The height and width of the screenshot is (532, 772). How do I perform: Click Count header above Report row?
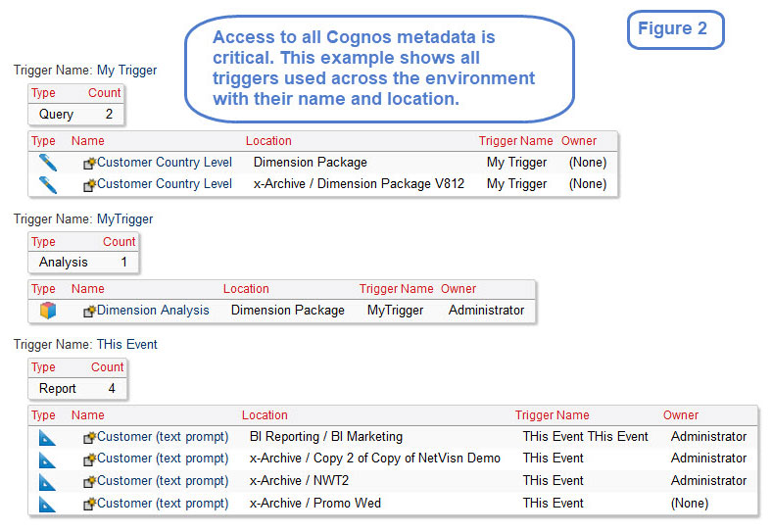108,367
